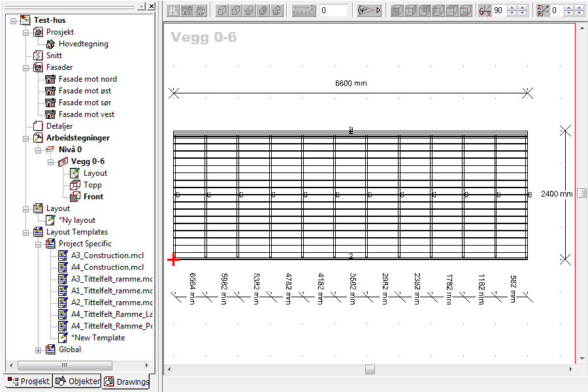Click the drawing area horizontal scrollbar thumb
This screenshot has height=392, width=588.
370,370
